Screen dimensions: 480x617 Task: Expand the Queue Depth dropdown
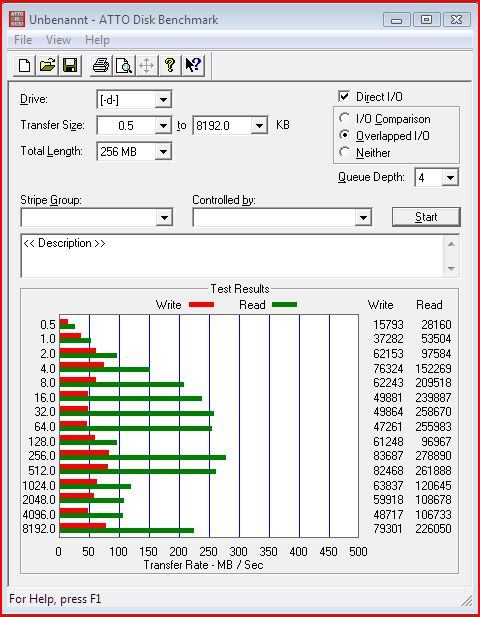[450, 178]
